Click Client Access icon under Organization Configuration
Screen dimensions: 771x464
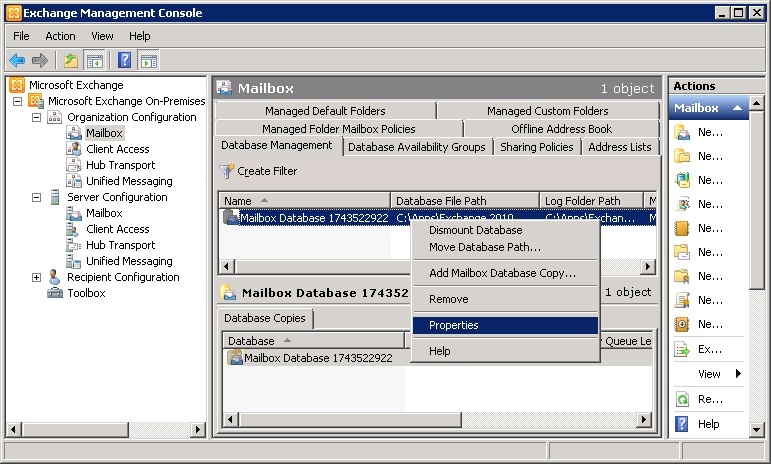[74, 149]
